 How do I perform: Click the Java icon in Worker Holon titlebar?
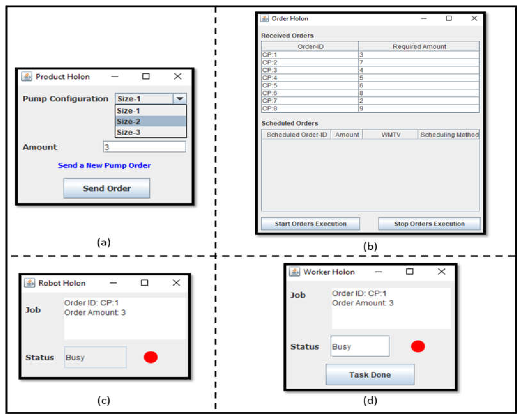(x=294, y=272)
